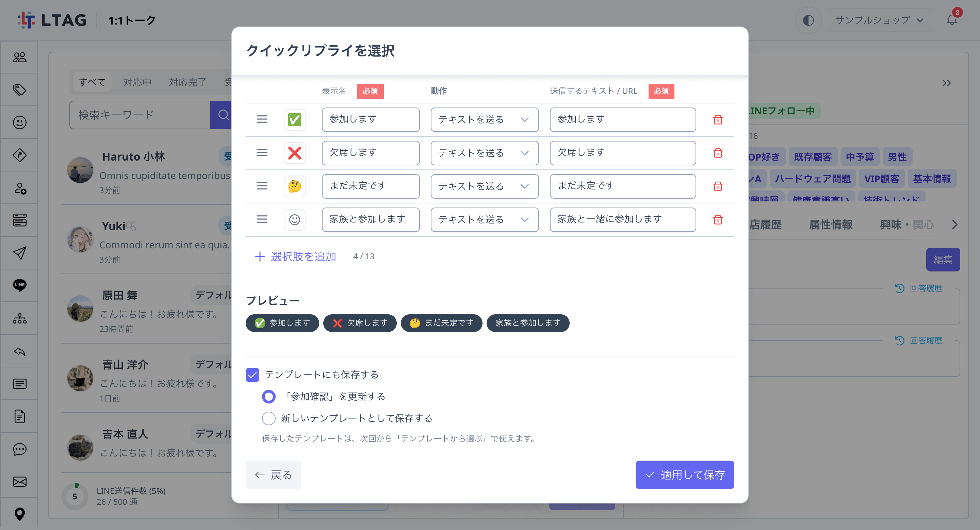Click the 既存顧客 tag

813,156
